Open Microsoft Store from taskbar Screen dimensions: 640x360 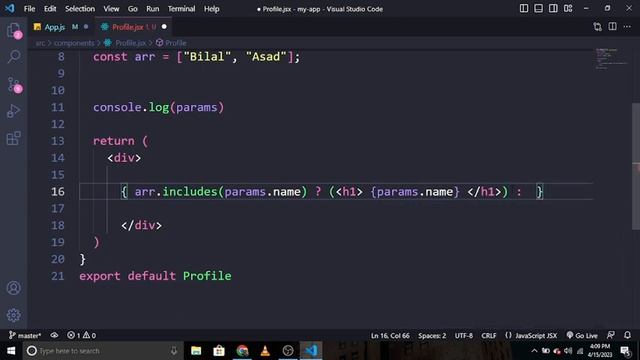pyautogui.click(x=219, y=351)
